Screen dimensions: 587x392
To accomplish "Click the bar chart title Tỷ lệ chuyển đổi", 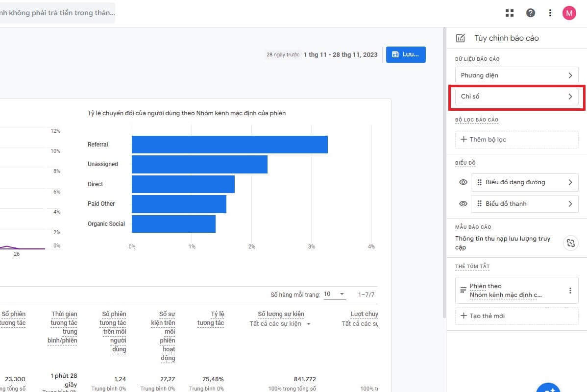I will 186,113.
